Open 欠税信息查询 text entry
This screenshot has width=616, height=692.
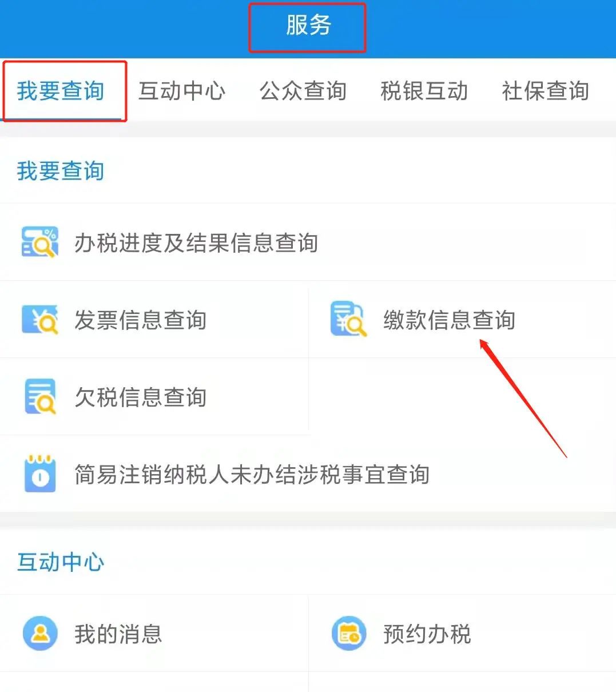(141, 397)
